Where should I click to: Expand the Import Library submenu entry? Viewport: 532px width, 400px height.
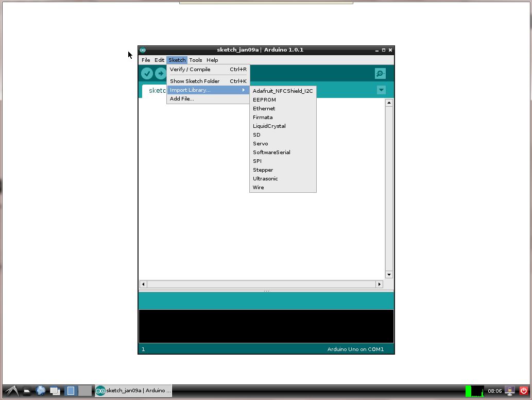coord(208,90)
